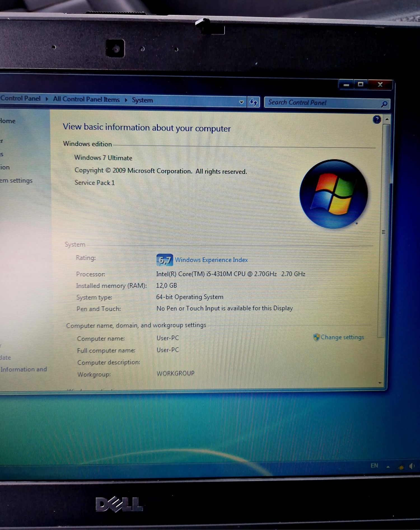Viewport: 420px width, 530px height.
Task: Open the system settings sidebar link
Action: pyautogui.click(x=16, y=181)
